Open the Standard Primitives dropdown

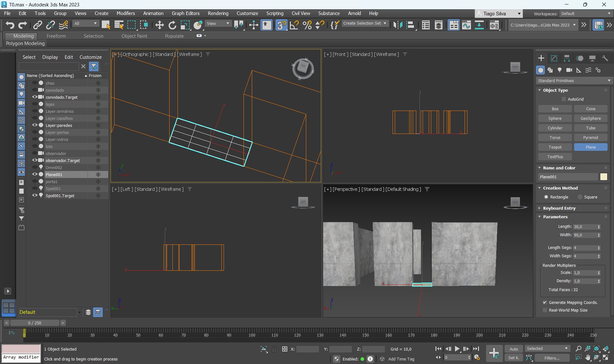573,81
